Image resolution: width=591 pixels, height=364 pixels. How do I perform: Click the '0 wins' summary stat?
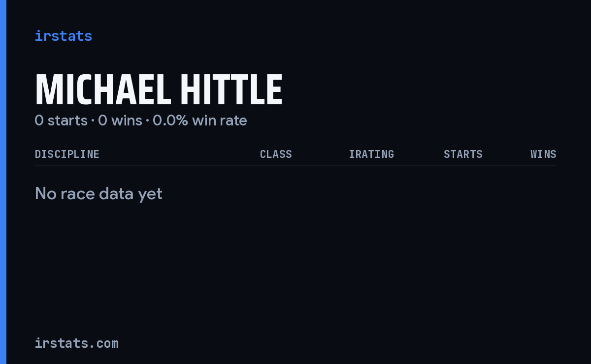pos(120,121)
